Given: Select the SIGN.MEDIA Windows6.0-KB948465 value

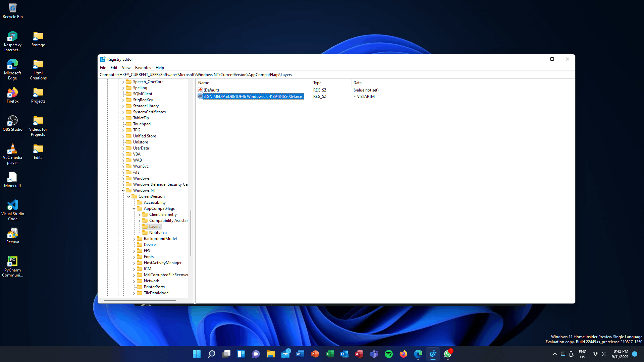Looking at the screenshot, I should coord(253,97).
